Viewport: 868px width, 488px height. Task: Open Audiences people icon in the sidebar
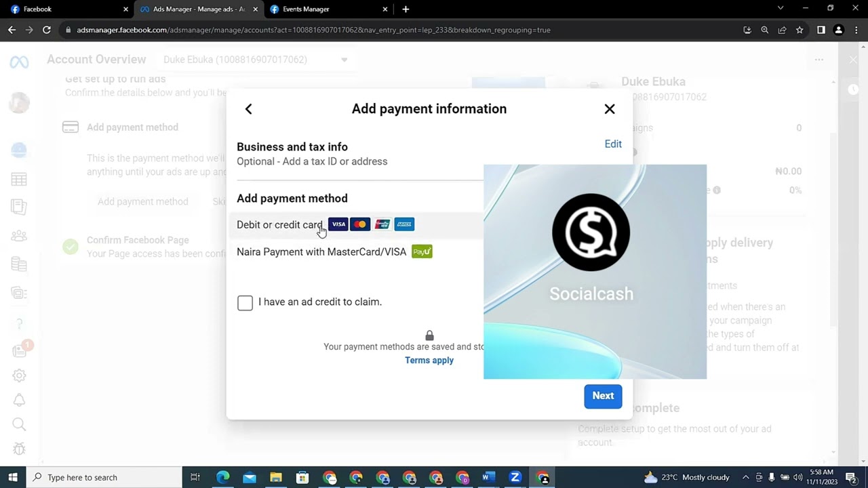tap(19, 236)
